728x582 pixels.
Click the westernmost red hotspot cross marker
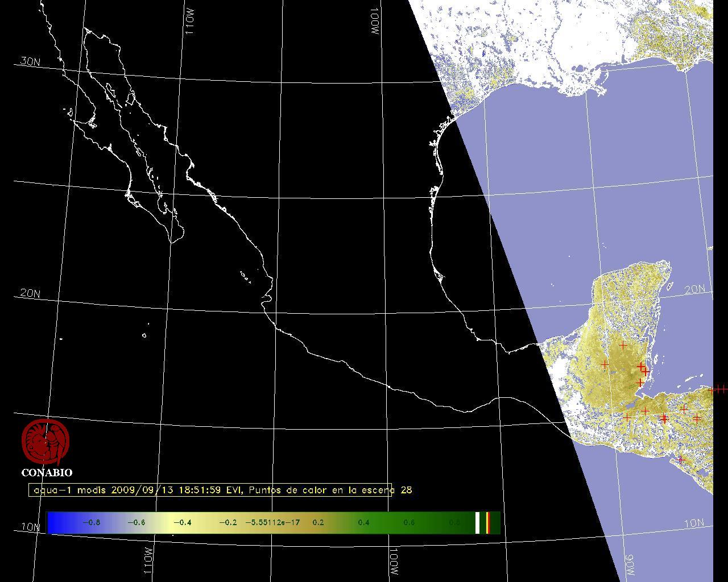(x=605, y=364)
